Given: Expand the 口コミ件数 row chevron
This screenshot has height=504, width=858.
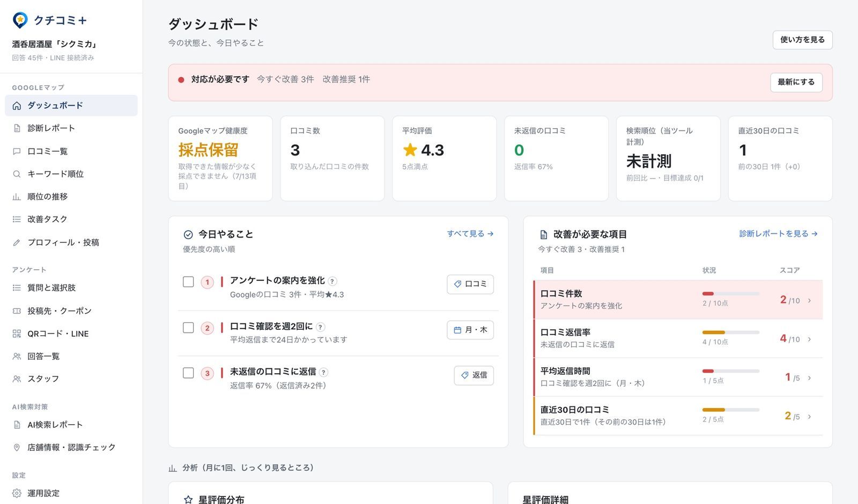Looking at the screenshot, I should tap(809, 300).
